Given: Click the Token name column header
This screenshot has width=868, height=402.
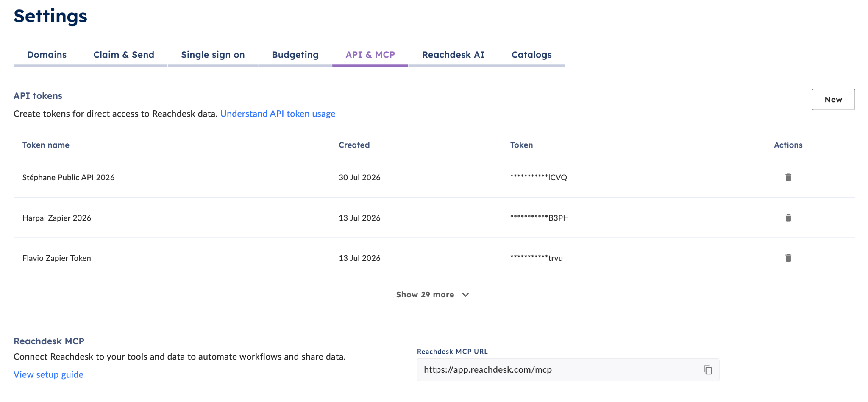Looking at the screenshot, I should [46, 145].
